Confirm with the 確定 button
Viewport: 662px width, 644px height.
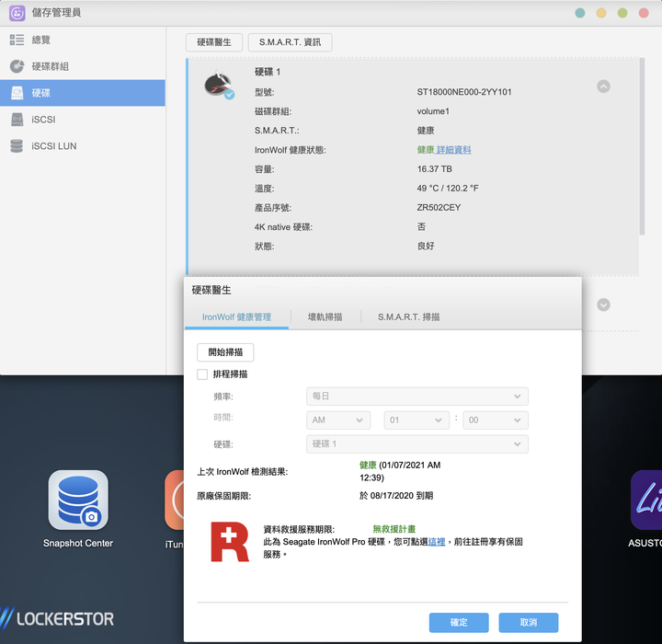459,623
